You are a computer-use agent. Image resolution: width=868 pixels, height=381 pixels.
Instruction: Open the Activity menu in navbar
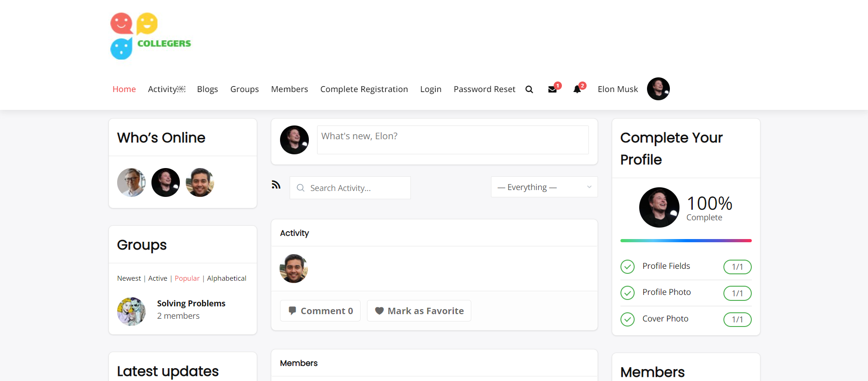166,89
